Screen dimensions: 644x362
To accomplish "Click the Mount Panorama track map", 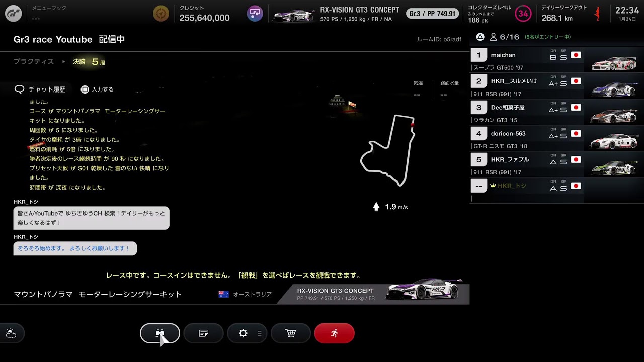I will (388, 150).
